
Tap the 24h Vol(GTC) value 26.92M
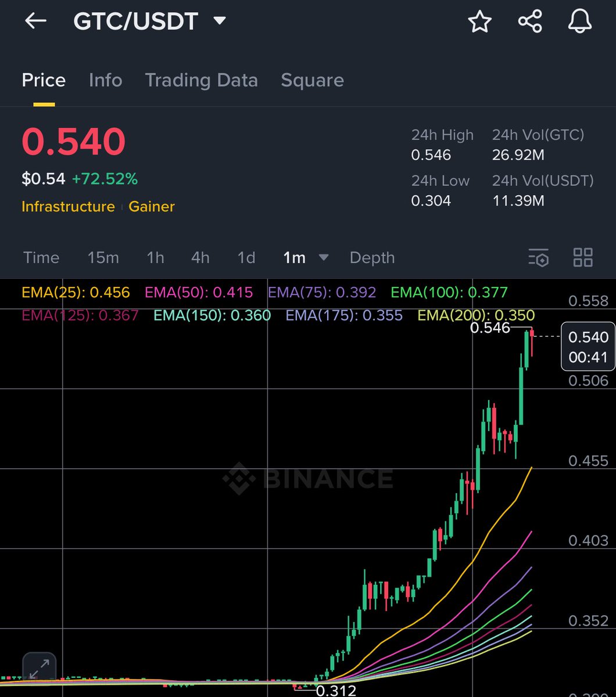pos(517,155)
